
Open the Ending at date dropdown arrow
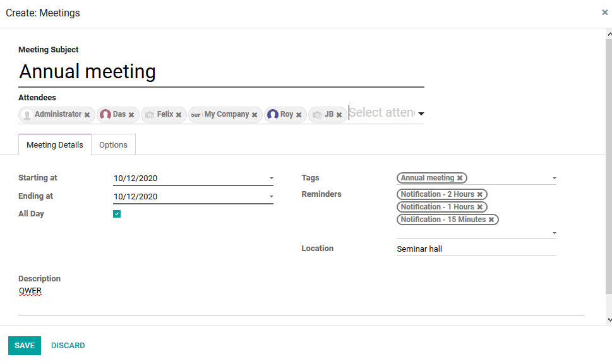pyautogui.click(x=271, y=196)
